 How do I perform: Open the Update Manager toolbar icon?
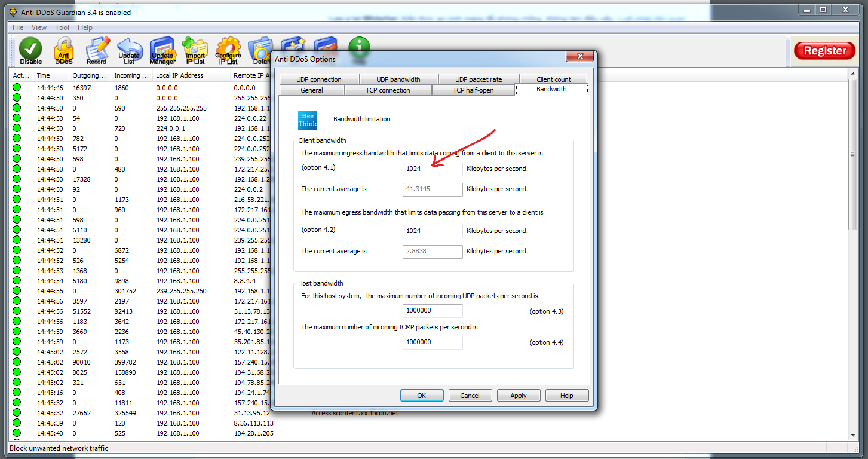click(x=162, y=51)
